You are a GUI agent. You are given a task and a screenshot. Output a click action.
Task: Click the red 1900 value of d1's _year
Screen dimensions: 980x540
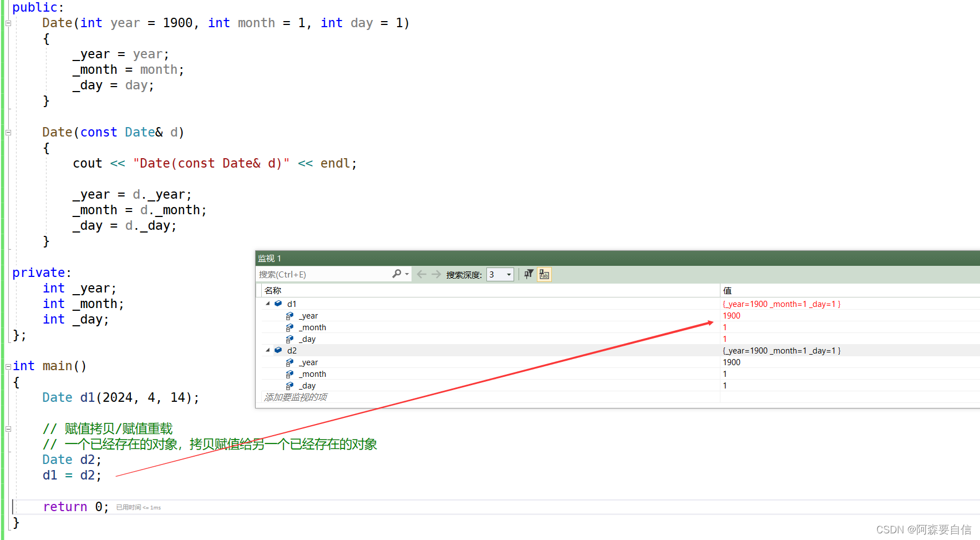pyautogui.click(x=732, y=315)
